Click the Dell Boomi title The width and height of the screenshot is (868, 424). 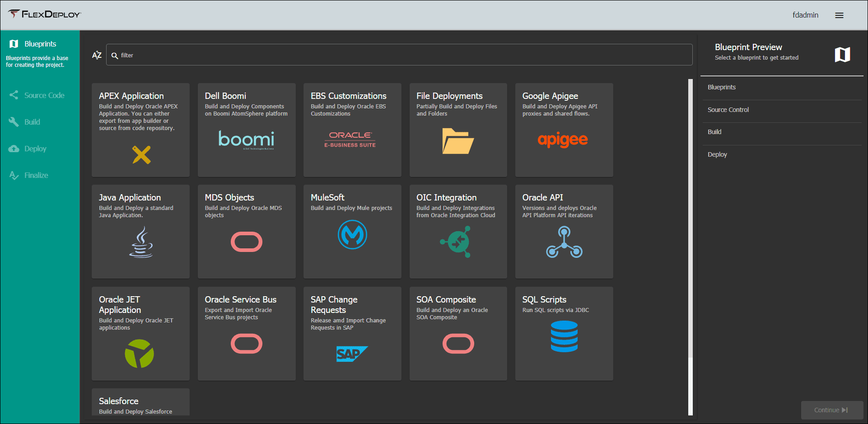[x=225, y=96]
